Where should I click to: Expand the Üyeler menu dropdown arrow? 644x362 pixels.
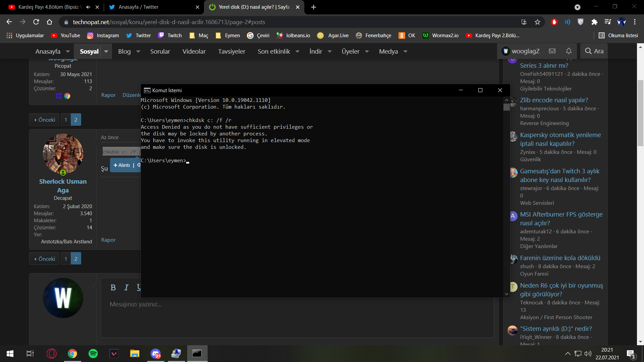point(367,52)
